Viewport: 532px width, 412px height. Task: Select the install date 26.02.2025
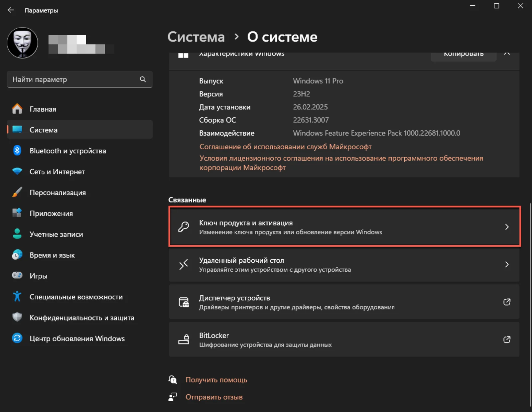[310, 107]
